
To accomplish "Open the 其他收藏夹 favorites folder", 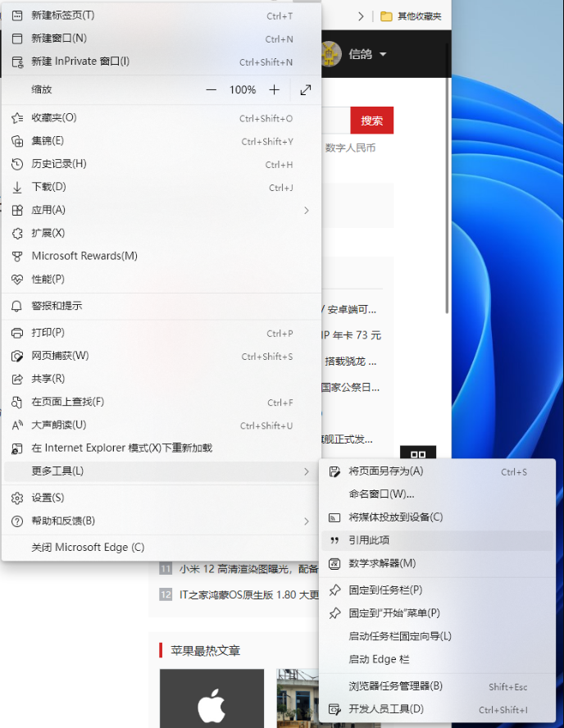I will (x=411, y=16).
